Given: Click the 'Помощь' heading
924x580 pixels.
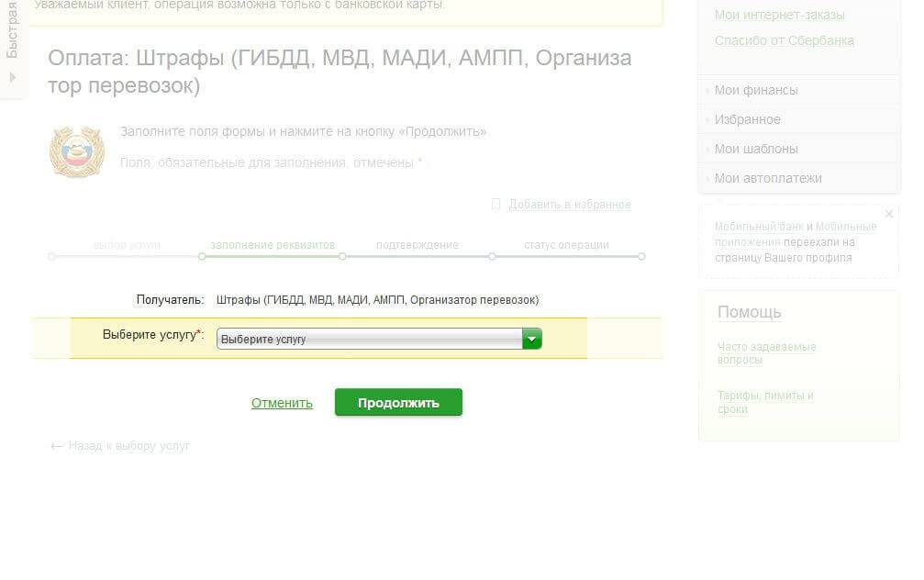Looking at the screenshot, I should coord(749,312).
